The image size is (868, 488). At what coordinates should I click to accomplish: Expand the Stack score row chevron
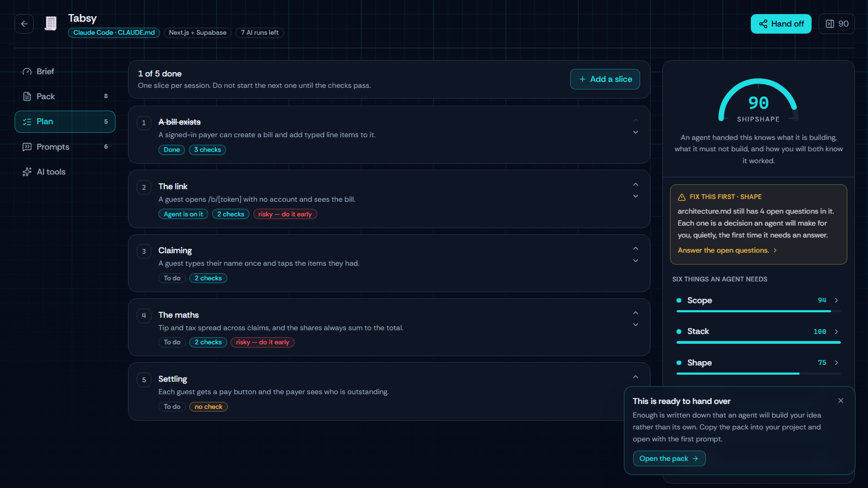(836, 331)
